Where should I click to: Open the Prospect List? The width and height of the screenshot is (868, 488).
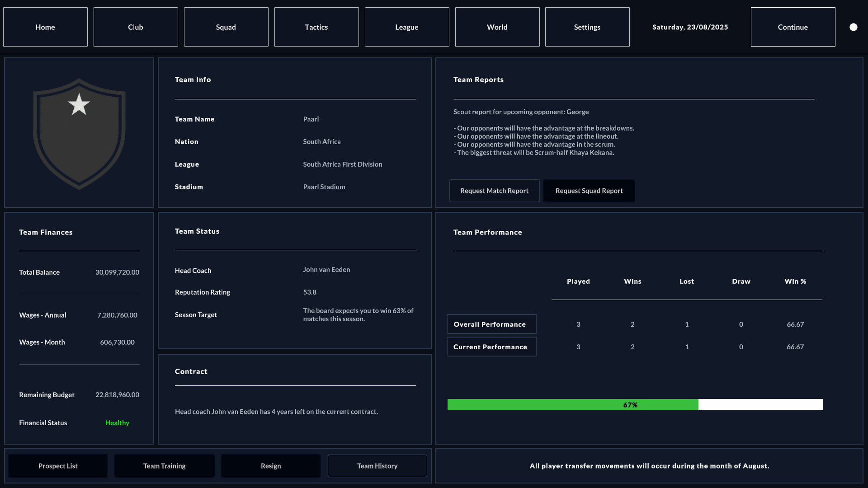point(57,465)
